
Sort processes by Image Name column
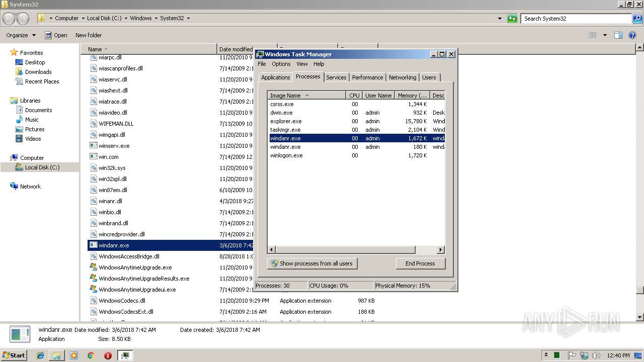307,96
